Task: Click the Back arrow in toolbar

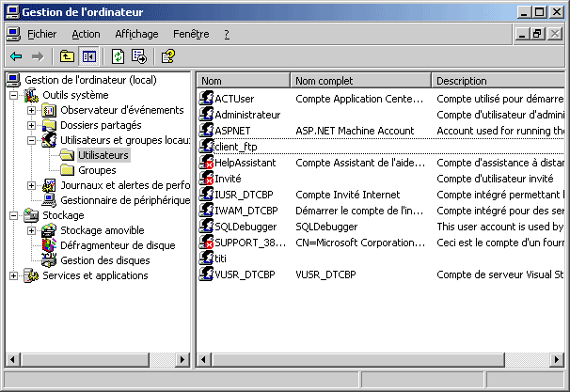Action: tap(16, 56)
